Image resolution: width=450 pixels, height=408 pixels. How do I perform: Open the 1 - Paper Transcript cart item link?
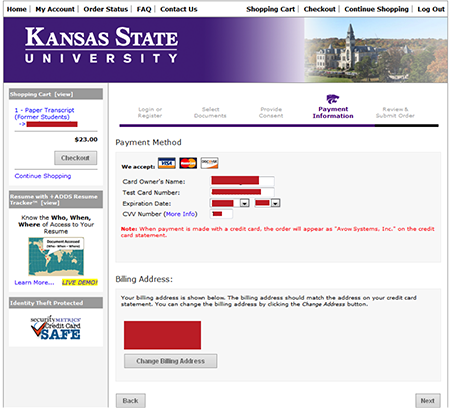coord(44,113)
